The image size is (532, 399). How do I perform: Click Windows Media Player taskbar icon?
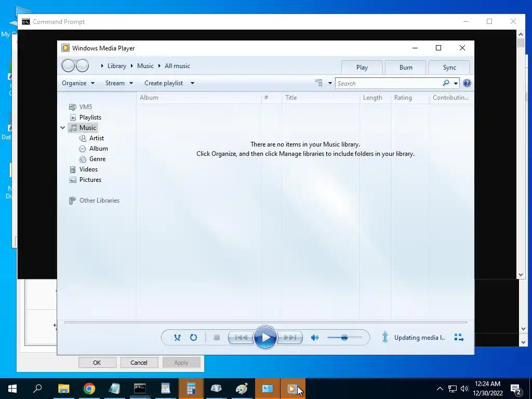[292, 389]
